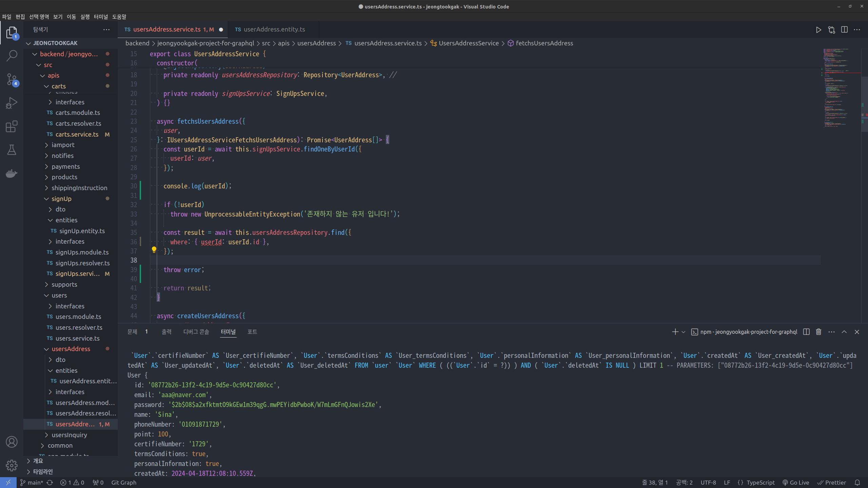
Task: Click the sync changes icon in status bar
Action: point(50,483)
